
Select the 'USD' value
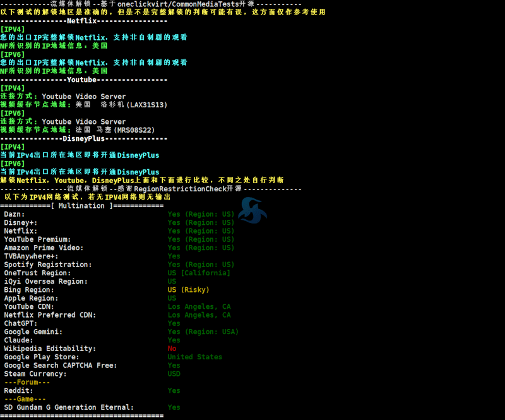[174, 374]
